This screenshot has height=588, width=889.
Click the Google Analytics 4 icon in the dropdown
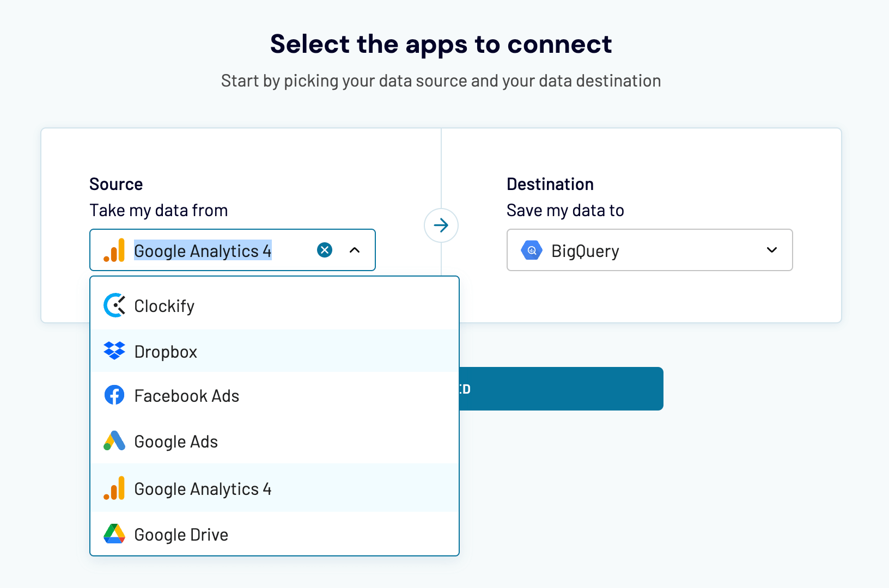click(x=114, y=488)
